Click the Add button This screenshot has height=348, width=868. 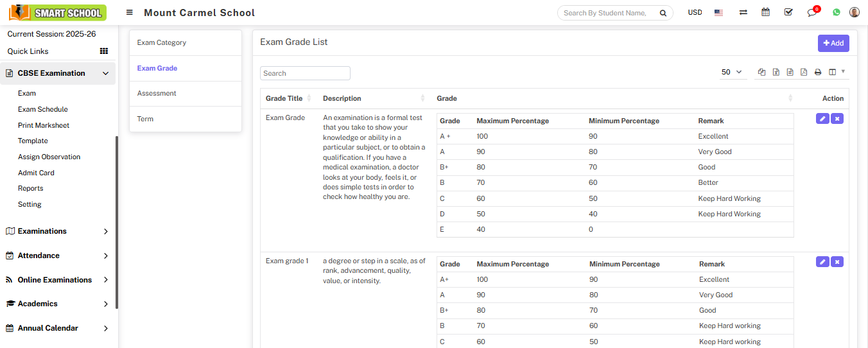833,43
